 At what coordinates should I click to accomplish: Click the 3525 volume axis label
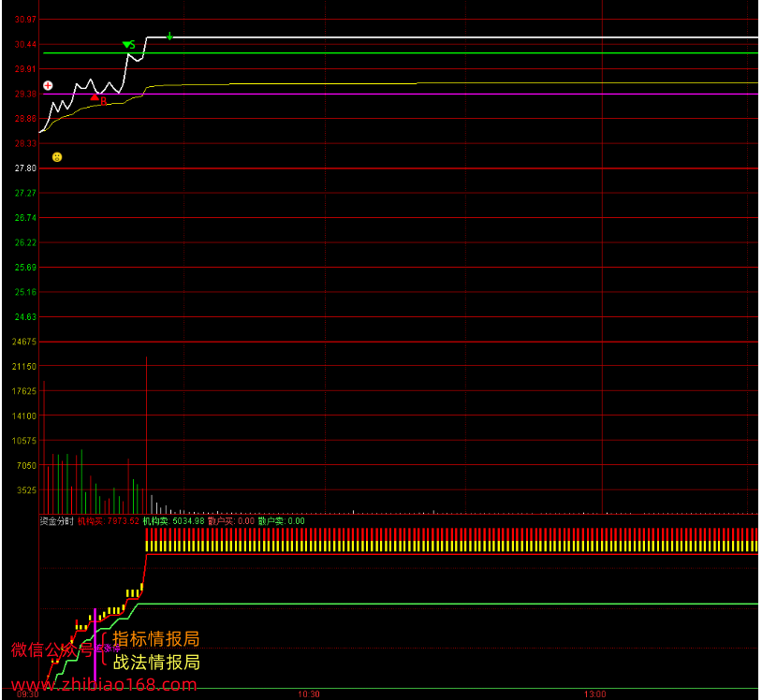coord(26,490)
